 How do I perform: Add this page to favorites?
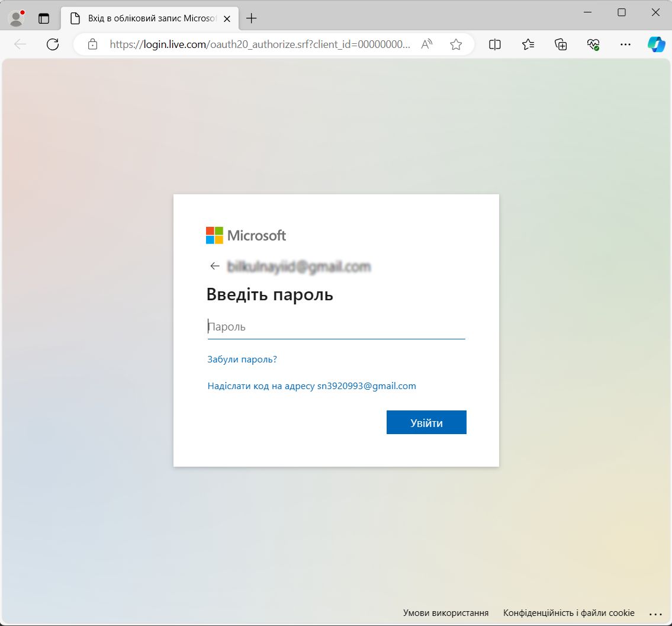tap(455, 44)
